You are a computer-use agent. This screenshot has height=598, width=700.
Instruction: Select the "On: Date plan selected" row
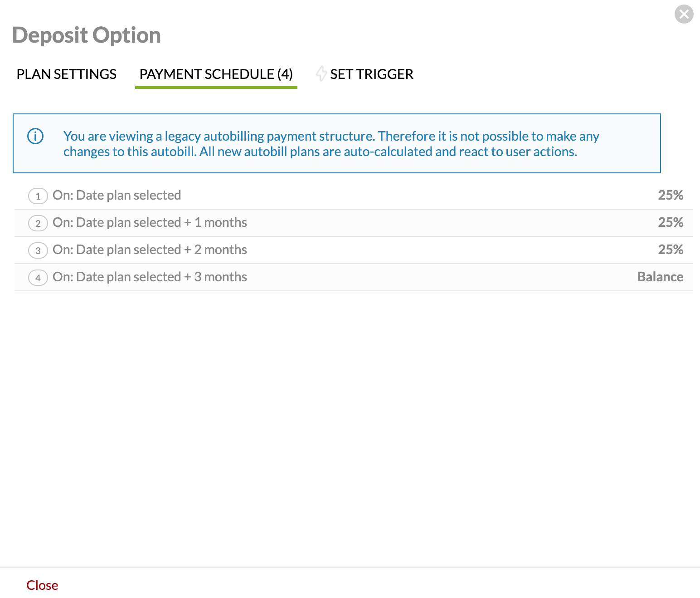pyautogui.click(x=117, y=195)
